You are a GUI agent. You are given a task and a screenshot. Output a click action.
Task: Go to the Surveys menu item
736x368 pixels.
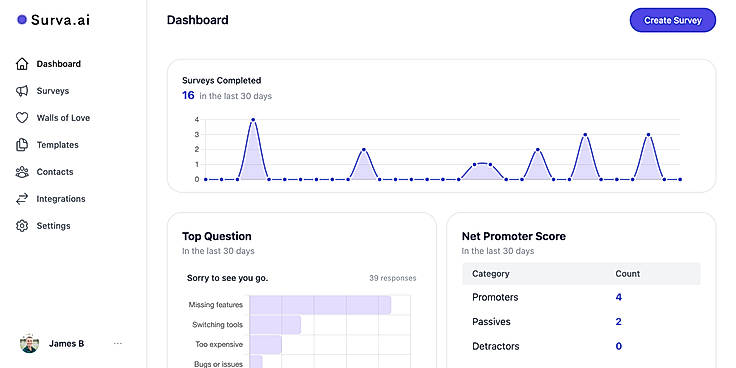(53, 91)
